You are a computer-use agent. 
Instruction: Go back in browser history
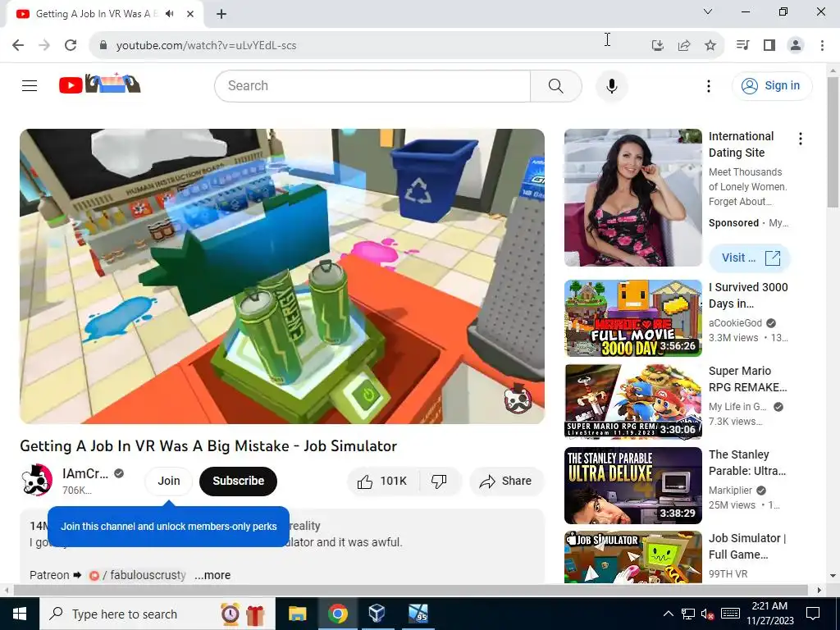[18, 45]
